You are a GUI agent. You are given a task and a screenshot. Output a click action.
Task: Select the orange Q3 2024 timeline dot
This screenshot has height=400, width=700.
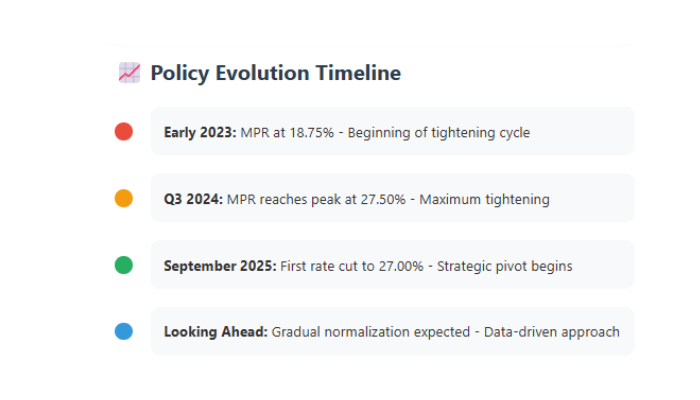(x=124, y=198)
